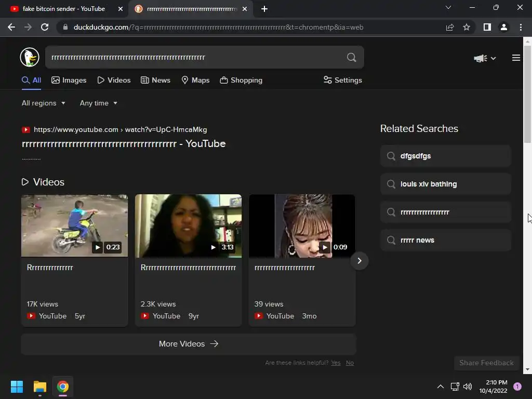Close the 'fake bitcoin sender - YouTube' tab
The image size is (532, 399).
(x=120, y=9)
